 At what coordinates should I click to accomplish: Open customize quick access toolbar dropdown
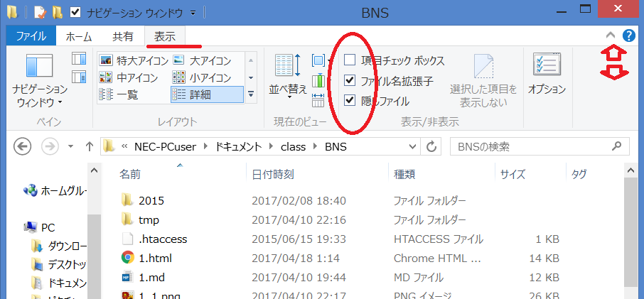pos(193,13)
